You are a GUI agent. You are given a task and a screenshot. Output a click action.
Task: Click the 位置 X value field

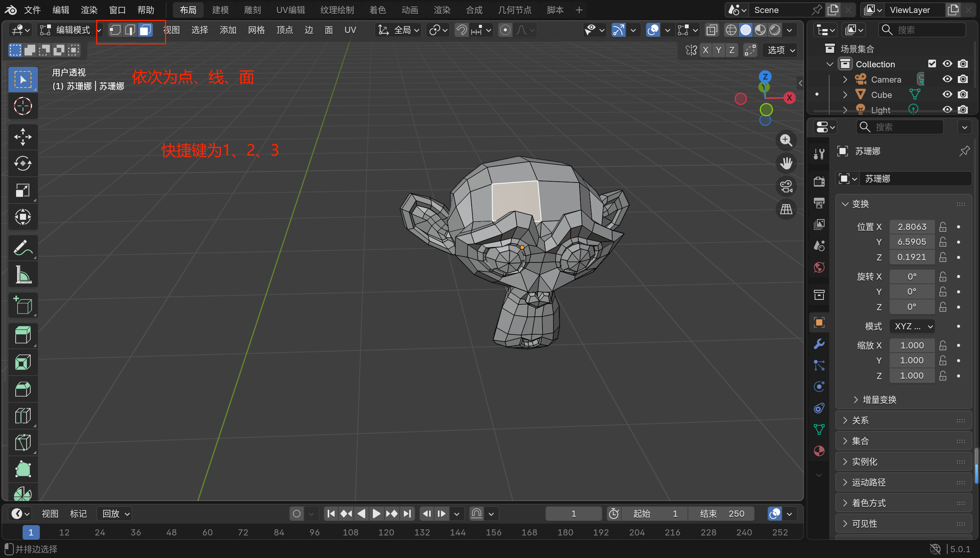[912, 227]
